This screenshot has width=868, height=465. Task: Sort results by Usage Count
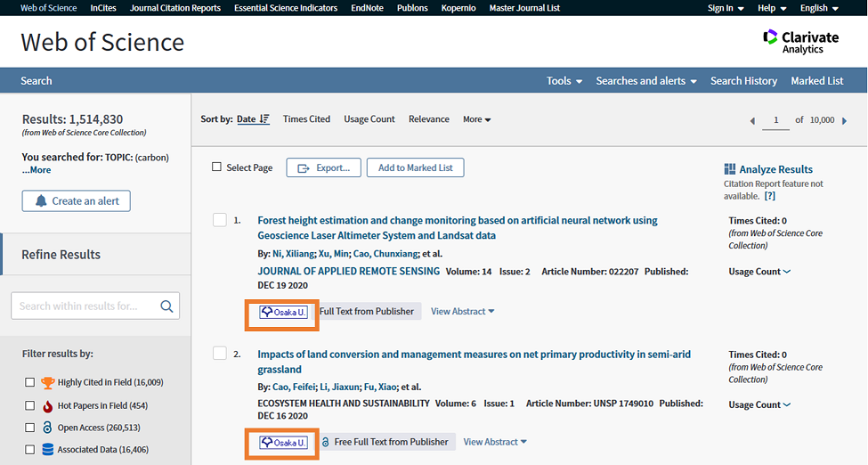pyautogui.click(x=369, y=119)
